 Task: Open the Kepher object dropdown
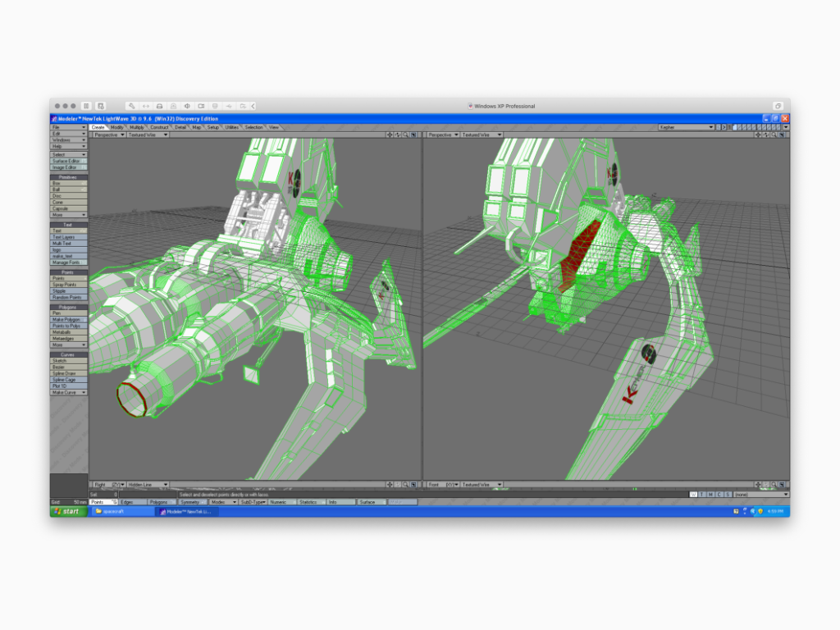tap(687, 127)
